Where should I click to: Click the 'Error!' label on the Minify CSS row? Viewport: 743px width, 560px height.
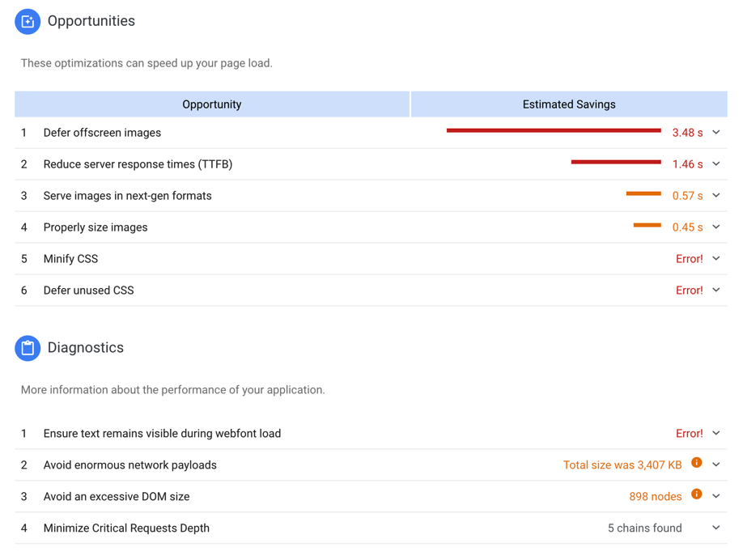[689, 258]
